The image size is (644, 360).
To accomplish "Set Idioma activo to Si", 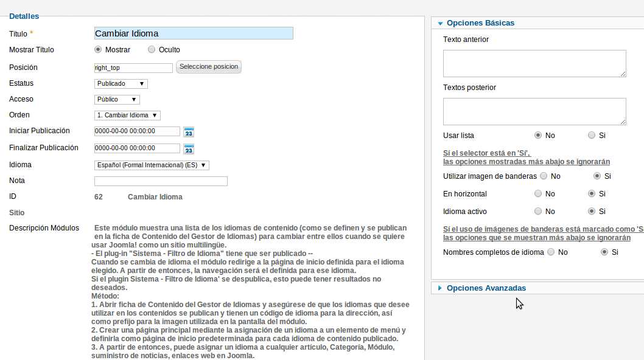I will pyautogui.click(x=592, y=211).
